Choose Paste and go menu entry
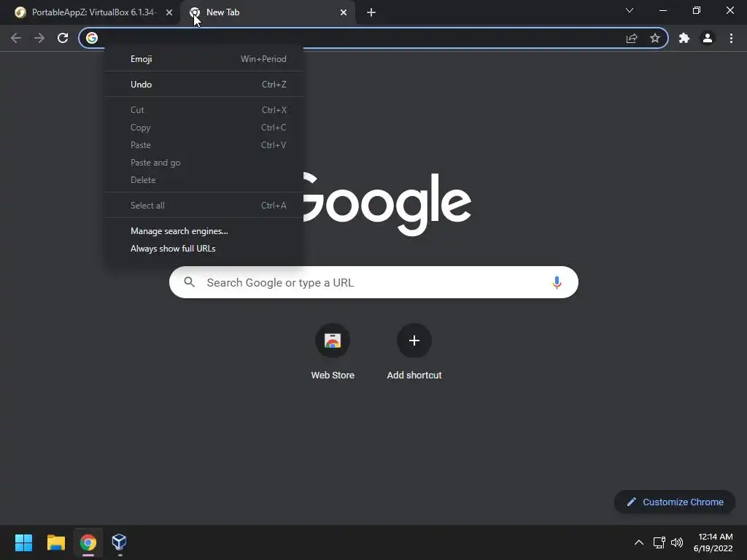Viewport: 747px width, 560px height. [x=204, y=163]
